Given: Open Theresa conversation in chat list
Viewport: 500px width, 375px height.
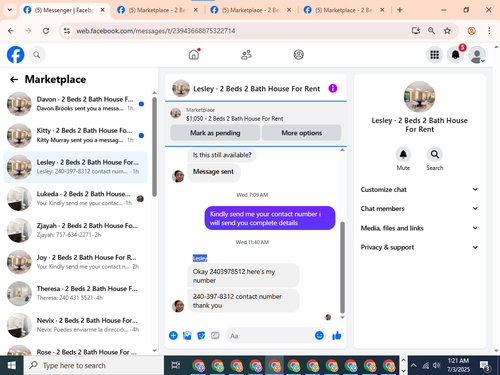Looking at the screenshot, I should pos(75,293).
